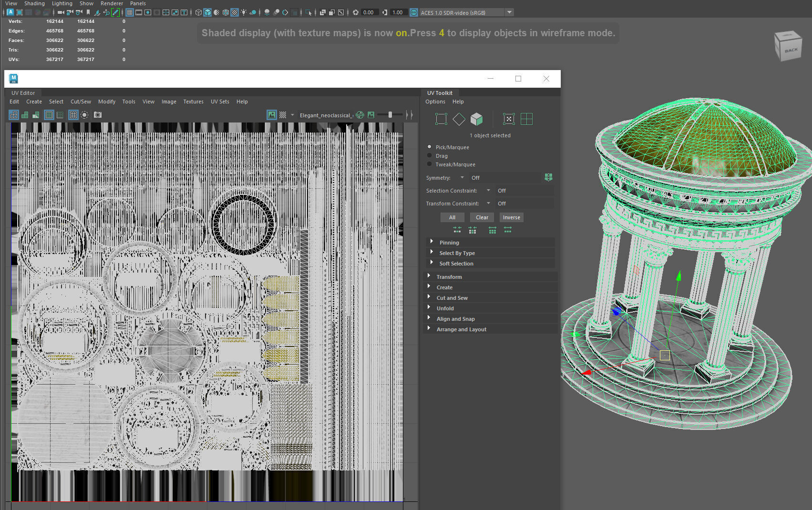Toggle RGB channels display in UV Editor
Viewport: 812px width, 510px height.
(x=360, y=115)
